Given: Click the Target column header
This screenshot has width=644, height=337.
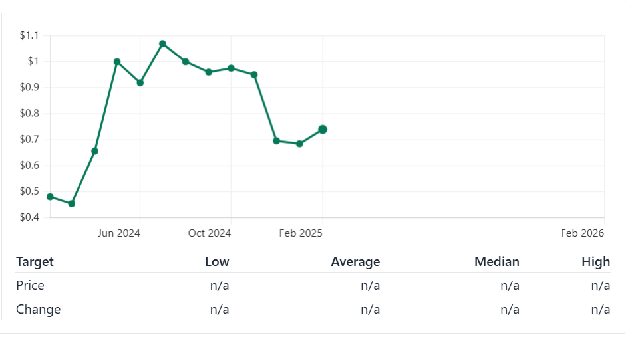Looking at the screenshot, I should pyautogui.click(x=35, y=262).
